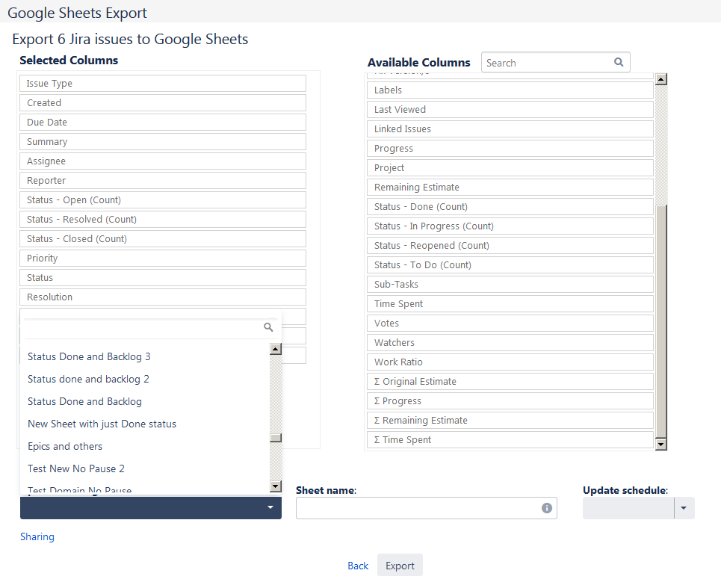Viewport: 721px width, 588px height.
Task: Click the magnifier icon in dropdown search
Action: [x=268, y=327]
